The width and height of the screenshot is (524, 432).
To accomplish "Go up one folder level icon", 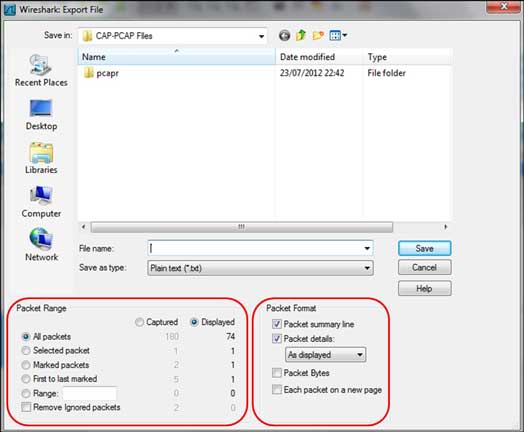I will [301, 35].
